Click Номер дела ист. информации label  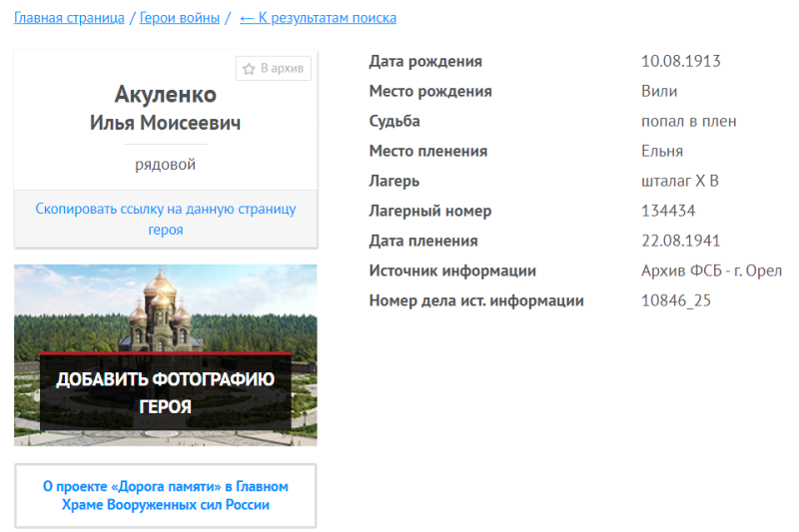476,300
